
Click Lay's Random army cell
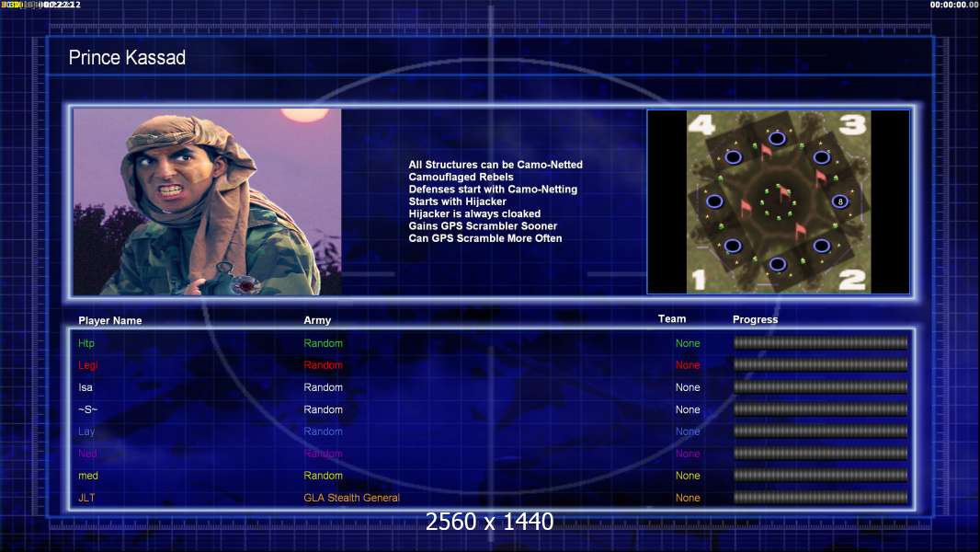pos(323,431)
